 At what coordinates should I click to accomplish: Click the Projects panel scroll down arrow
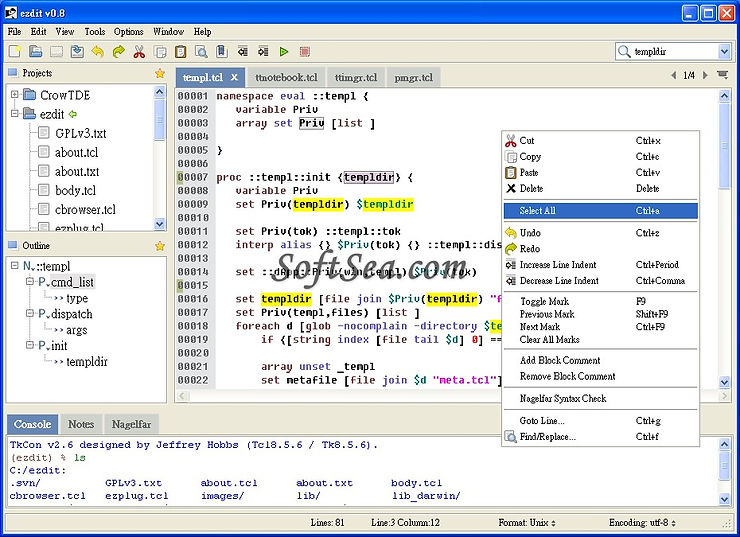[x=160, y=224]
